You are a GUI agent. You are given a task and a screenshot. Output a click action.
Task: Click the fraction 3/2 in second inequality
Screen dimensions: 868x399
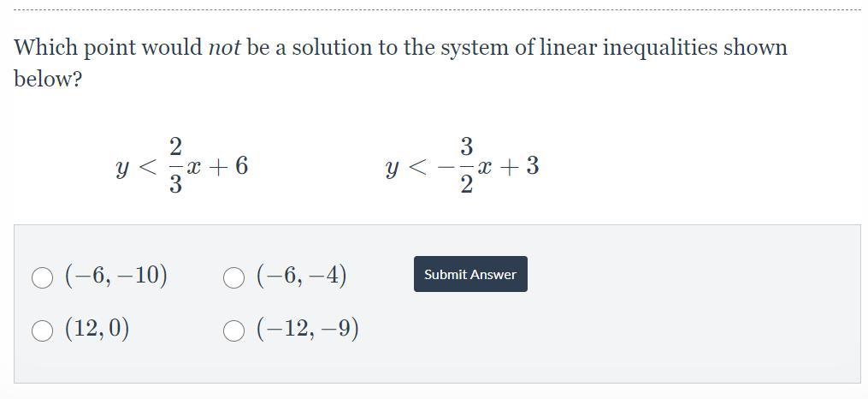click(467, 166)
